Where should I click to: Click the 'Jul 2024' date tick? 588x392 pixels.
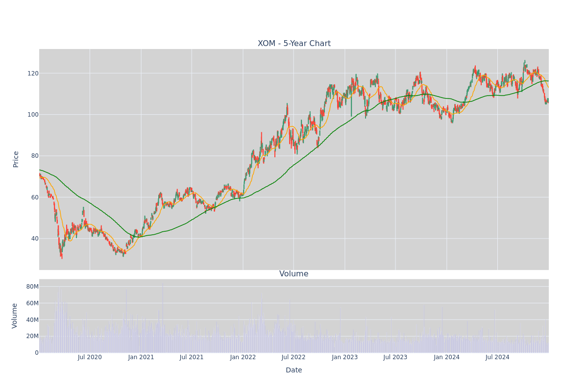pos(497,357)
